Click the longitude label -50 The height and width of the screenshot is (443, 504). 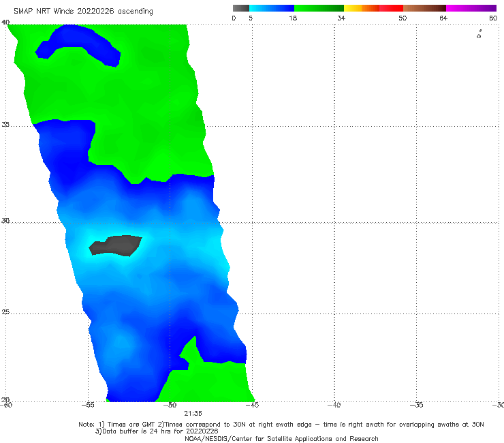tap(170, 405)
